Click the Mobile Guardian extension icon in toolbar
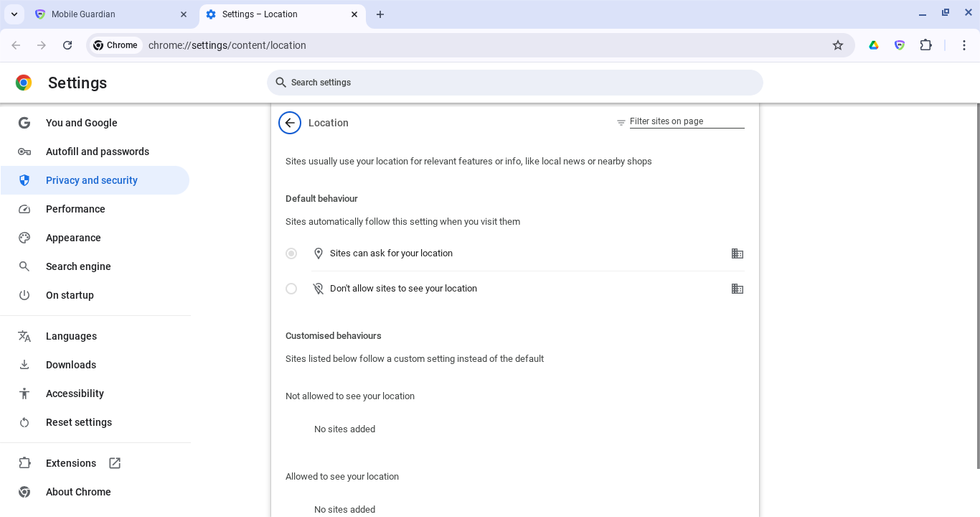Image resolution: width=980 pixels, height=517 pixels. click(899, 45)
